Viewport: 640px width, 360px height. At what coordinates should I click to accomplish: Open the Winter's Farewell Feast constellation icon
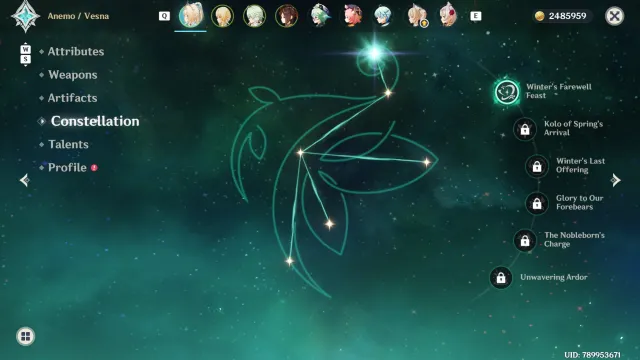click(507, 92)
